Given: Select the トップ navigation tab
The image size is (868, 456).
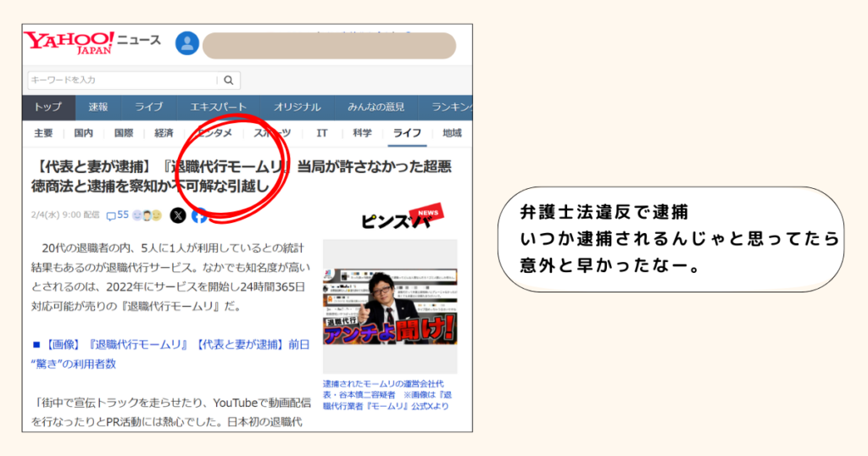Looking at the screenshot, I should tap(47, 107).
